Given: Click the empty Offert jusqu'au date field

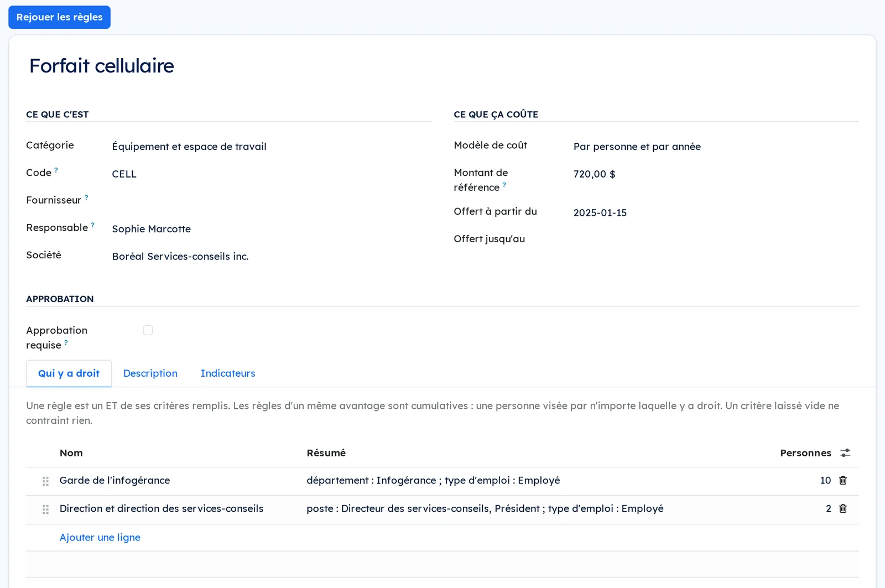Looking at the screenshot, I should [x=716, y=240].
